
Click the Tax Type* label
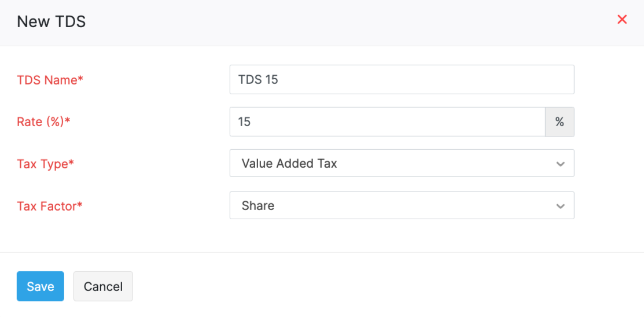click(x=45, y=164)
